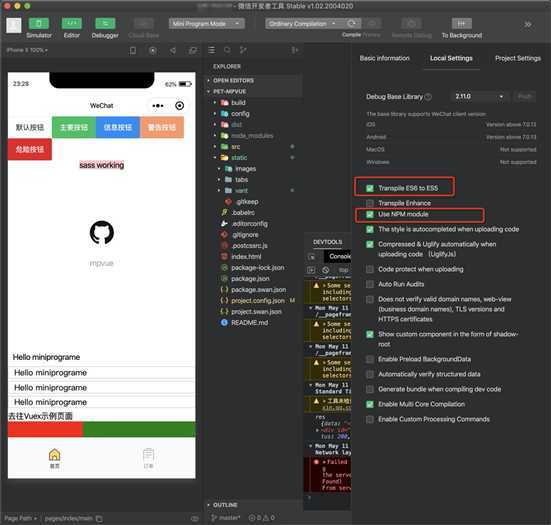Image resolution: width=551 pixels, height=525 pixels.
Task: Click the clear console icon
Action: coord(326,270)
